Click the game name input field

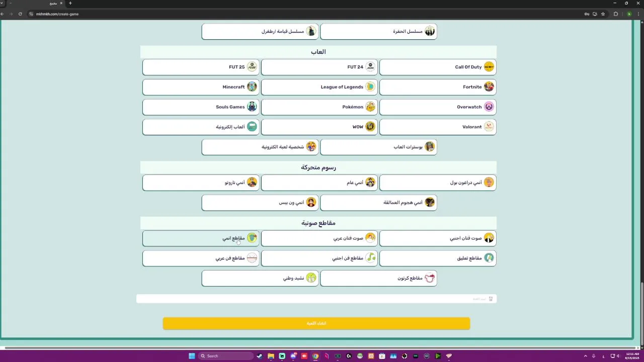click(x=316, y=299)
